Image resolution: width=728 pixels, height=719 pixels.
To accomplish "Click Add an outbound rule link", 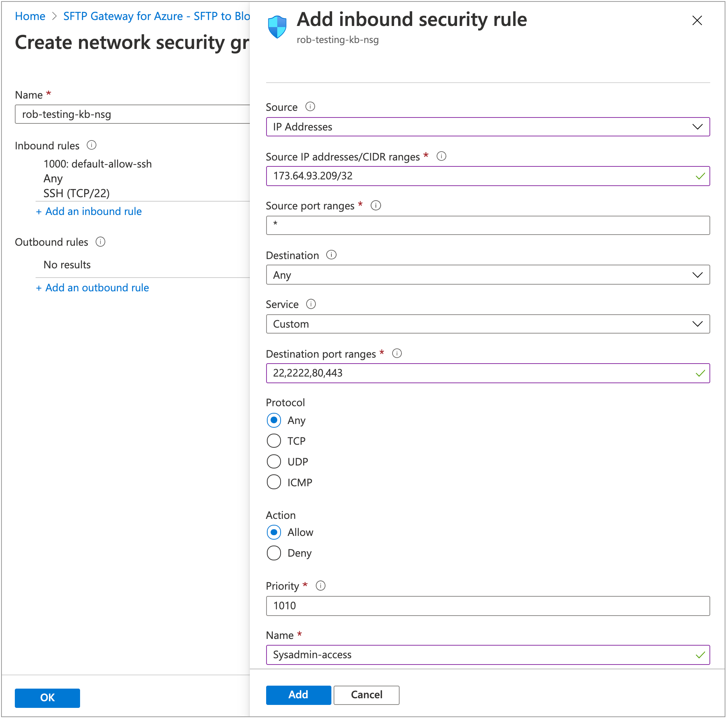I will coord(93,288).
